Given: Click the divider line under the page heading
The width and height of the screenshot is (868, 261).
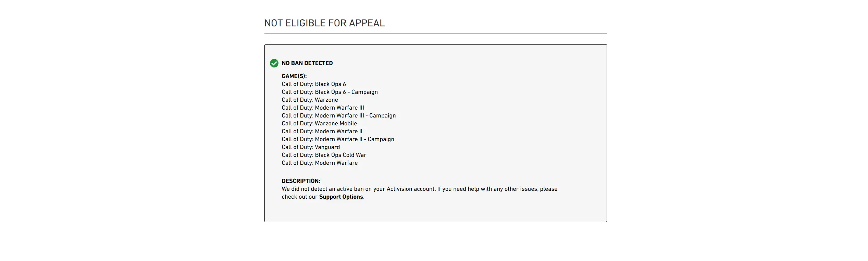Looking at the screenshot, I should click(x=435, y=34).
